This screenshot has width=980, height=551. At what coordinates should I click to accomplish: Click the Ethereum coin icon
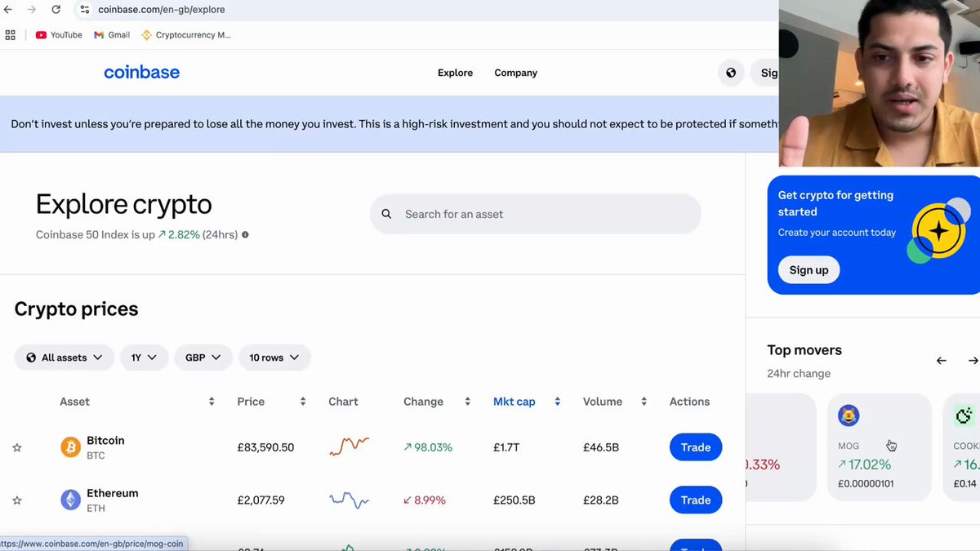tap(70, 500)
